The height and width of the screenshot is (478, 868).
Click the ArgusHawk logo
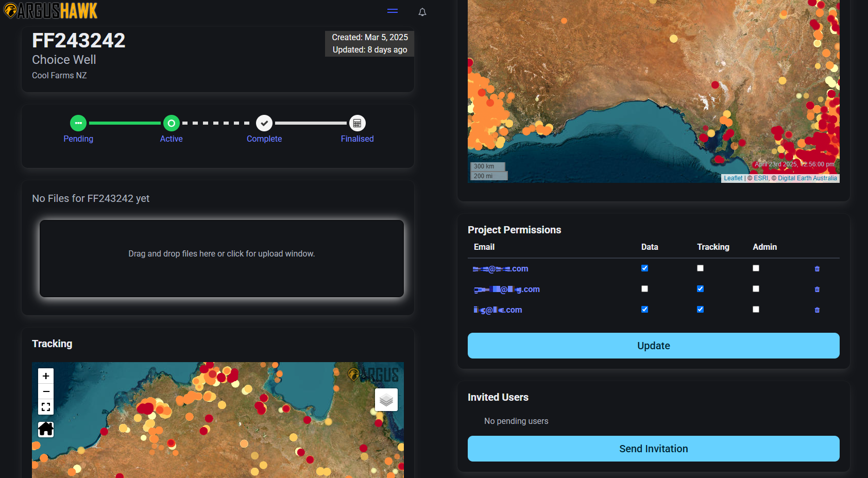click(x=50, y=10)
